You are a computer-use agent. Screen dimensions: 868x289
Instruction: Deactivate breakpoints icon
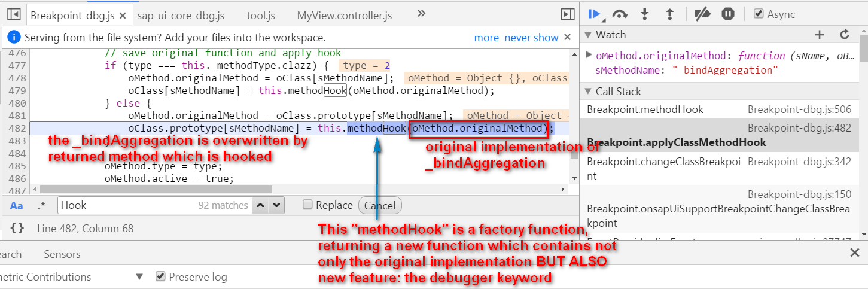click(702, 14)
